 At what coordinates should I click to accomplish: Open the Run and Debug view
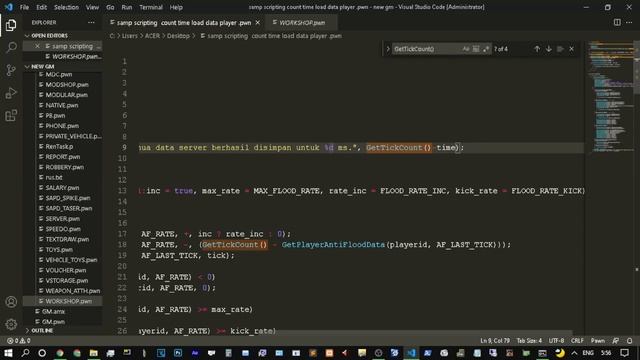pos(11,93)
